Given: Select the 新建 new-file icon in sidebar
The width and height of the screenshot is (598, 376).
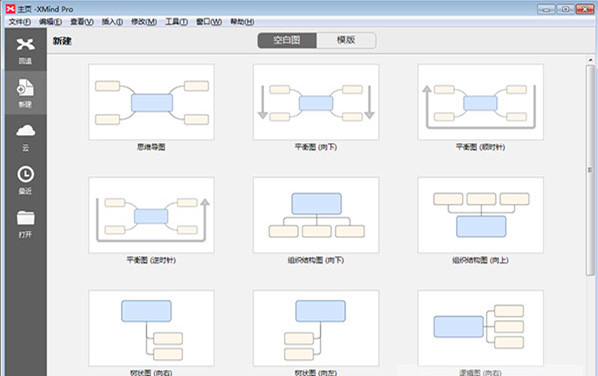Looking at the screenshot, I should pyautogui.click(x=25, y=88).
